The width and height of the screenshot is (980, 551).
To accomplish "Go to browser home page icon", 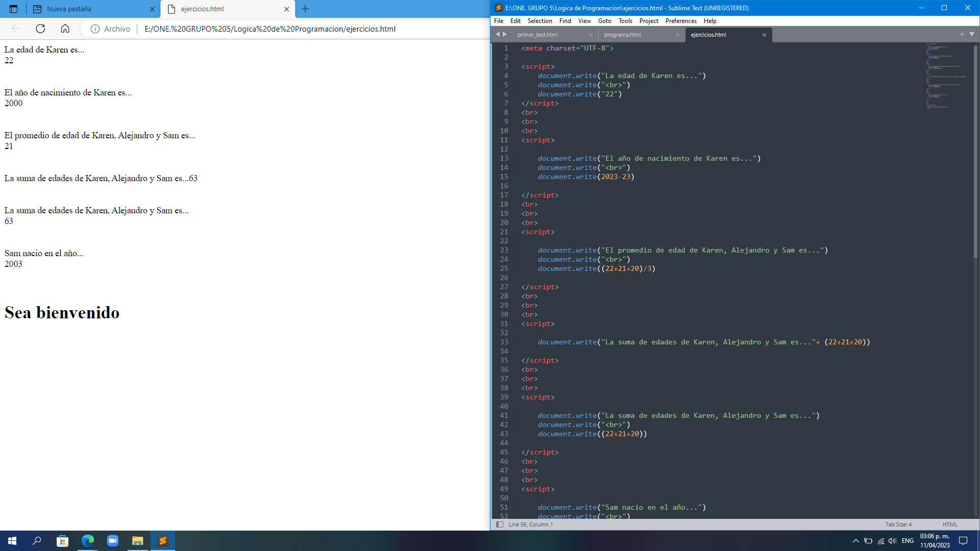I will pyautogui.click(x=65, y=29).
